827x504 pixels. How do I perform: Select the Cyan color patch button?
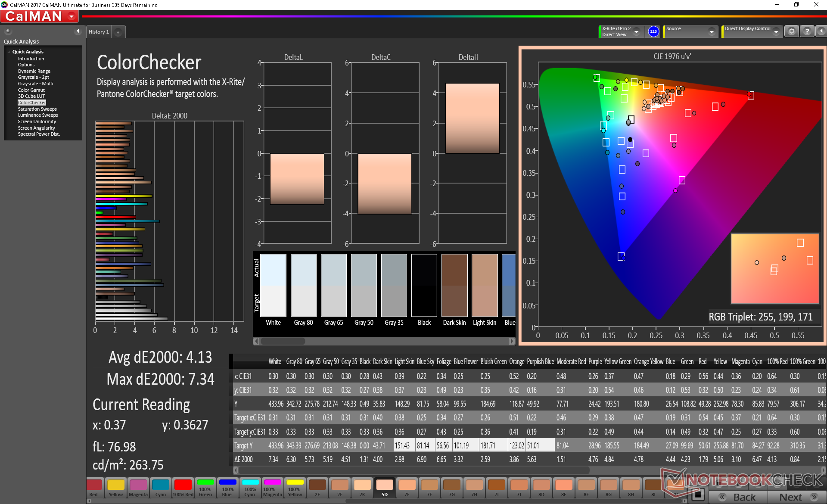coord(161,488)
